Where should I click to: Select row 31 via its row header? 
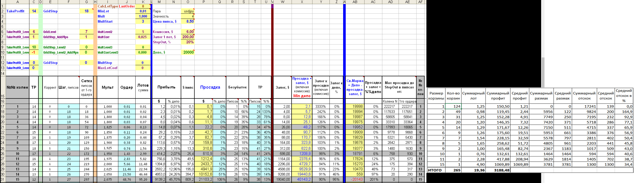click(x=3, y=179)
